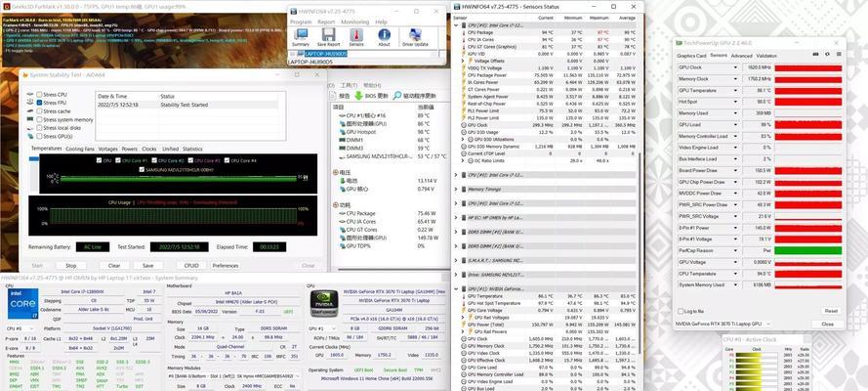Click GPU-Z screenshot camera icon
This screenshot has width=868, height=391.
[815, 55]
